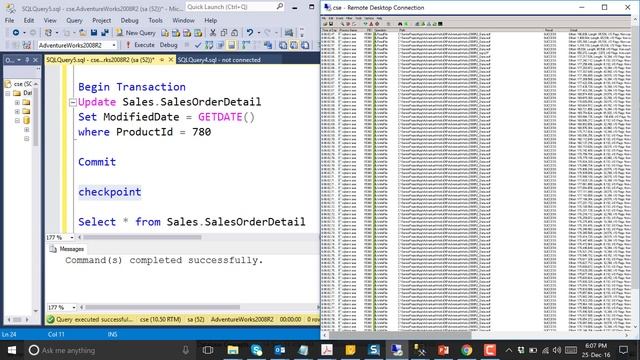
Task: Click the Save All toolbar icon
Action: 105,33
